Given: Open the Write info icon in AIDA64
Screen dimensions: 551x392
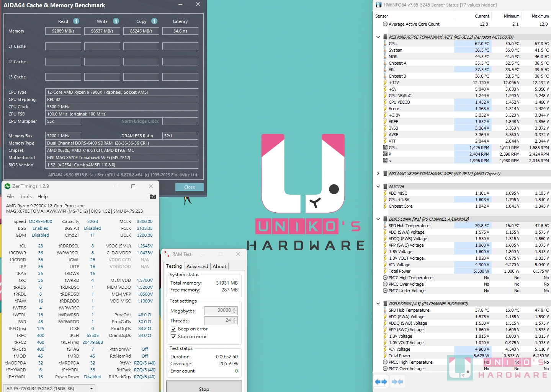Looking at the screenshot, I should 116,21.
